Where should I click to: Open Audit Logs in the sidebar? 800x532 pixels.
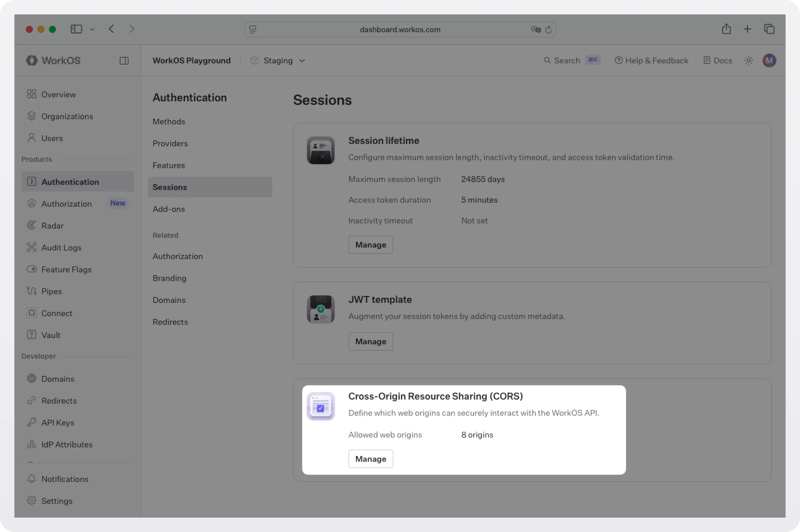click(61, 247)
